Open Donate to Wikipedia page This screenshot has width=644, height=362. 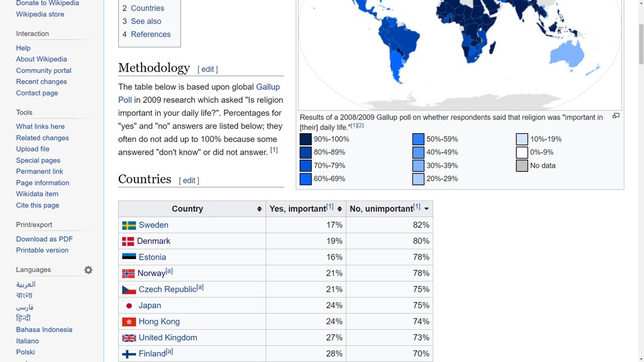48,3
